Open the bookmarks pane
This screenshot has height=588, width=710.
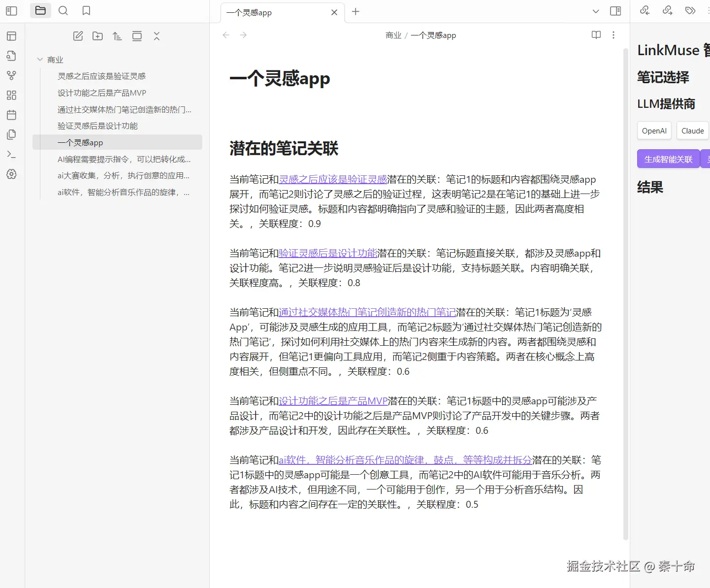86,11
